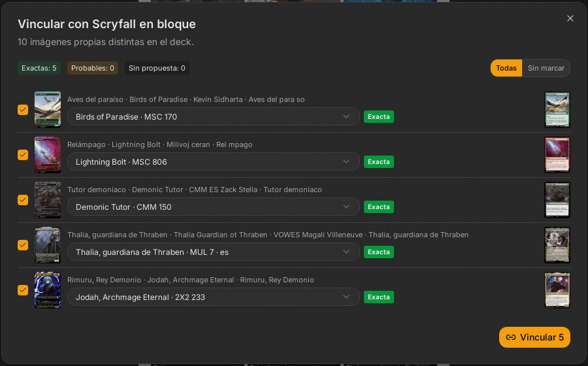This screenshot has width=588, height=366.
Task: Click the custom Tutor demoníaco card thumbnail
Action: [48, 200]
